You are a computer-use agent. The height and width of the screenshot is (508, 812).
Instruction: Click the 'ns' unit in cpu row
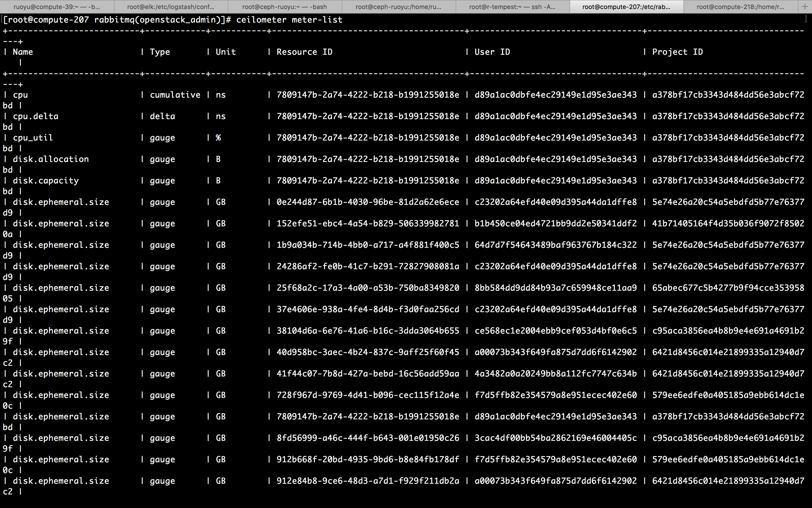(221, 95)
